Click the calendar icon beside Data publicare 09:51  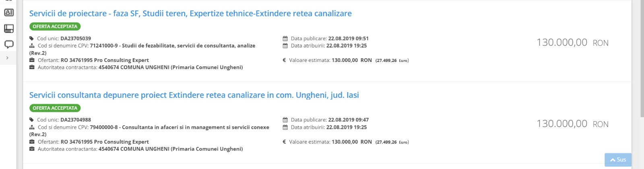click(x=285, y=39)
